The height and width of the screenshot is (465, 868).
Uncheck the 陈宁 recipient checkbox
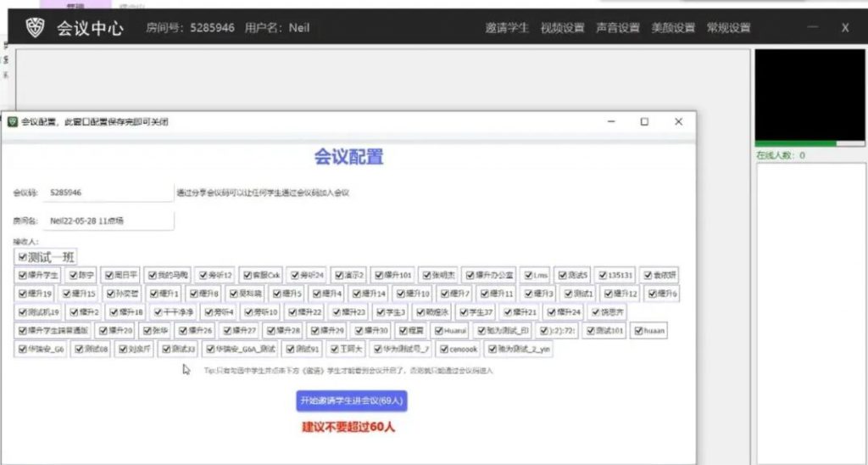point(75,275)
